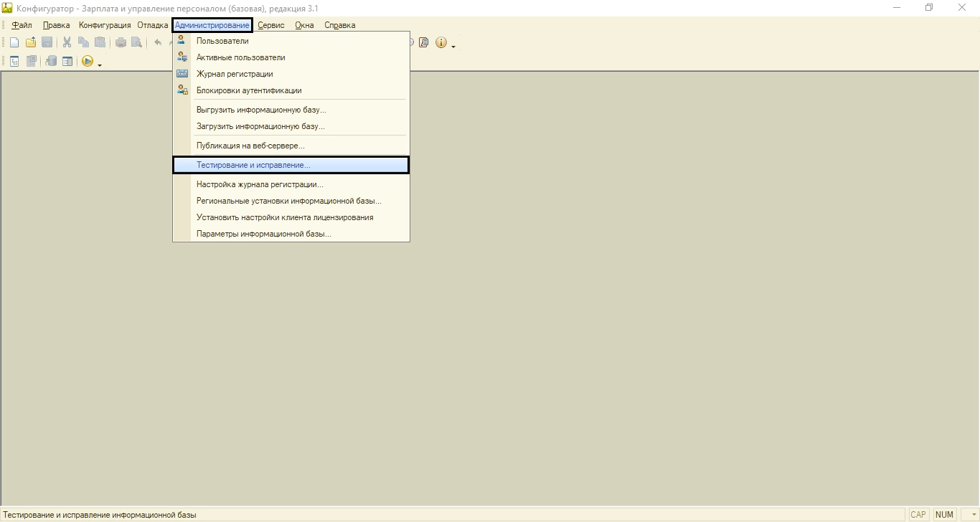Open the configuration tree icon
Image resolution: width=980 pixels, height=522 pixels.
(14, 62)
